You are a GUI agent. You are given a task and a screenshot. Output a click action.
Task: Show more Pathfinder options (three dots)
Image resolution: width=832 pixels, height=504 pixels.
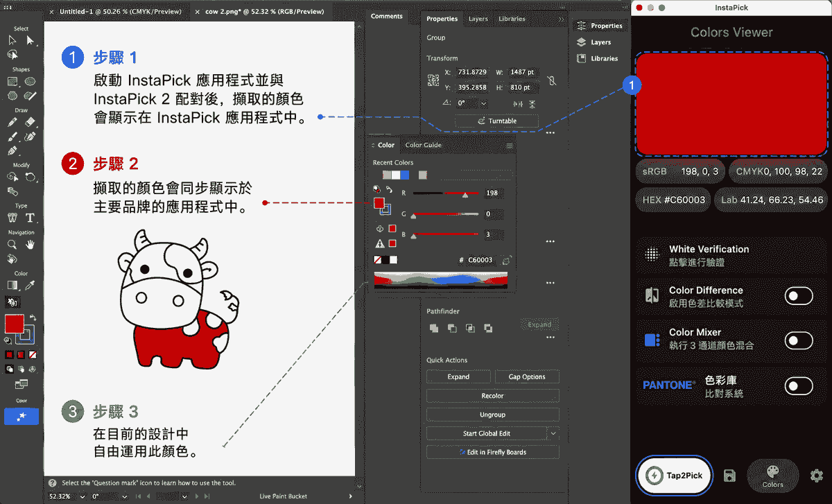click(550, 338)
